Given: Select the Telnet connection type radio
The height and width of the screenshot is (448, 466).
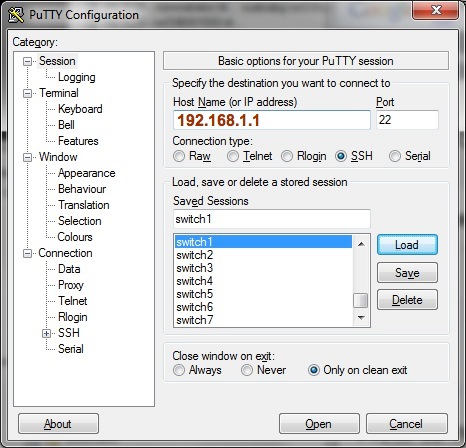Looking at the screenshot, I should pos(233,156).
